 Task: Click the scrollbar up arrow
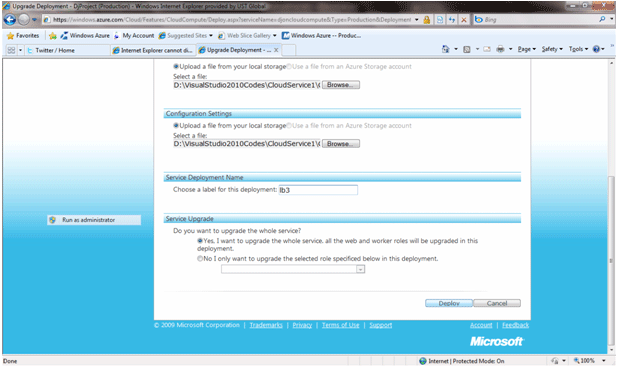611,63
